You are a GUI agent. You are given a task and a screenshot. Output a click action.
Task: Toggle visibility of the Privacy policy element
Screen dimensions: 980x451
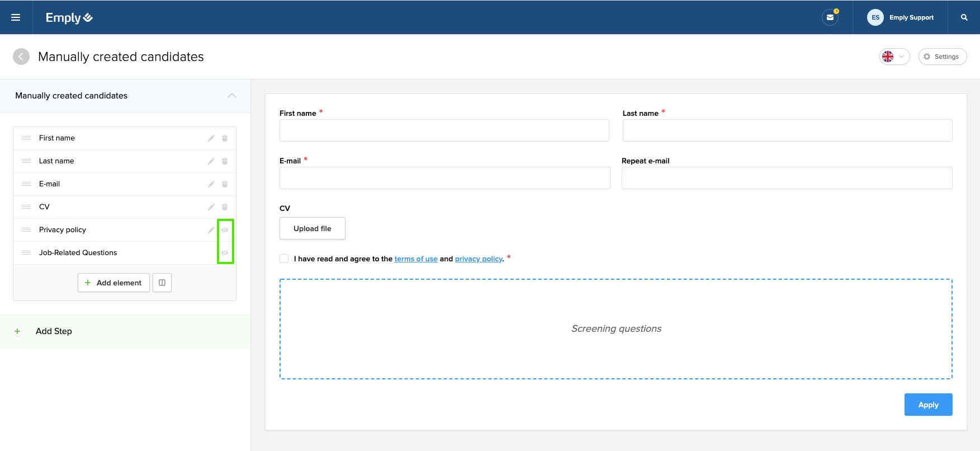(225, 230)
